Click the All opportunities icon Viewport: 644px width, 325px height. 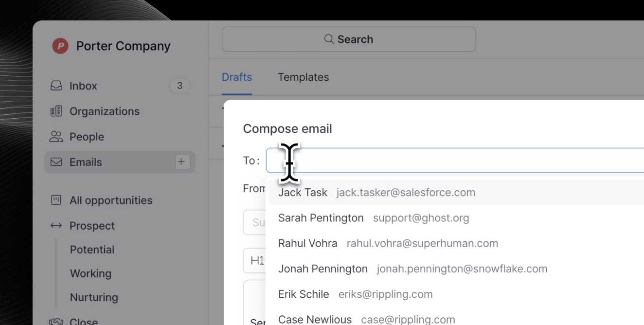click(56, 200)
